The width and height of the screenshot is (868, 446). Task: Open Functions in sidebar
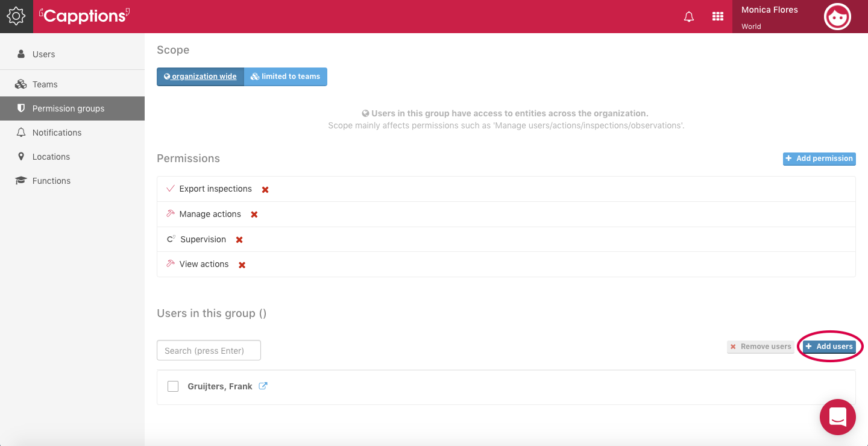(72, 181)
